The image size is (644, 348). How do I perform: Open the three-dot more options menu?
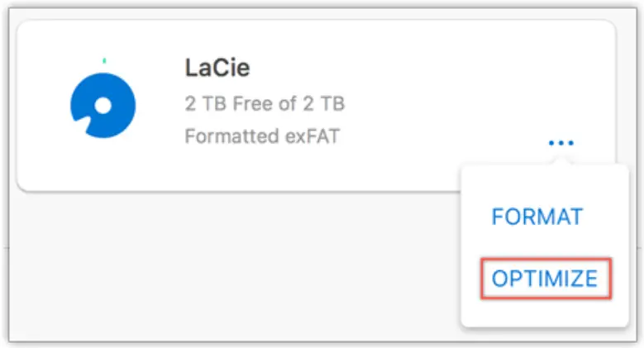pos(561,143)
